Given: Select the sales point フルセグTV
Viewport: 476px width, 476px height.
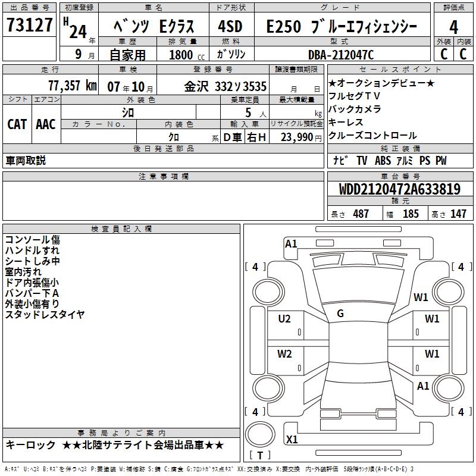Looking at the screenshot, I should (354, 96).
